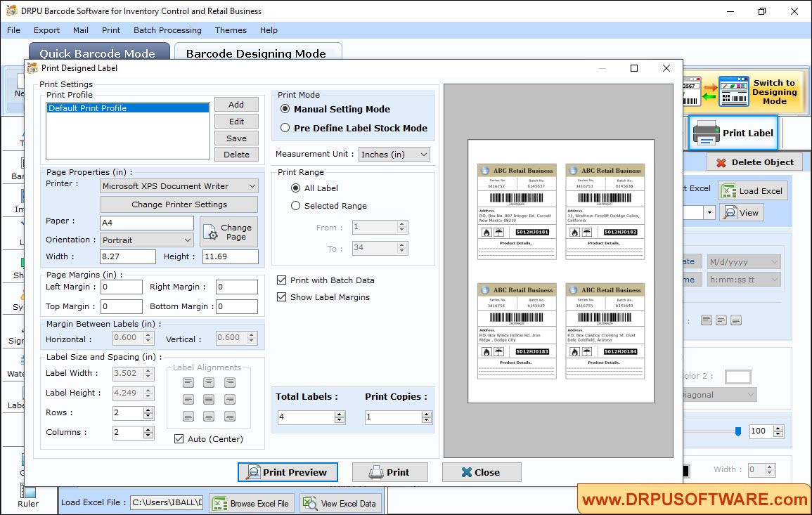Click the Delete profile button

pos(237,155)
